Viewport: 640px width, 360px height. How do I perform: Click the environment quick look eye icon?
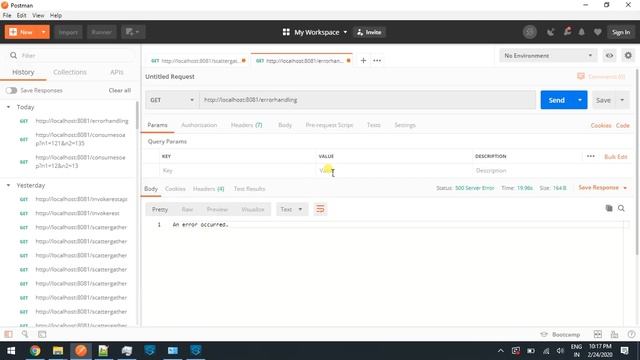[x=609, y=56]
